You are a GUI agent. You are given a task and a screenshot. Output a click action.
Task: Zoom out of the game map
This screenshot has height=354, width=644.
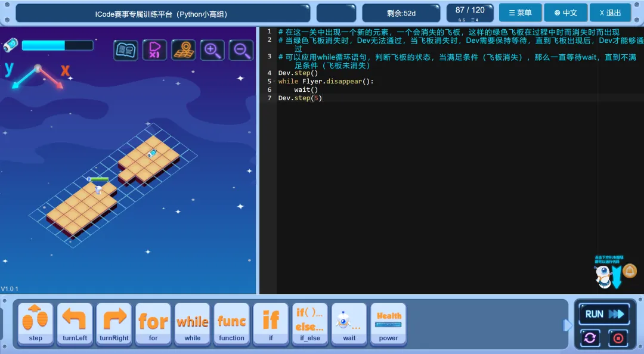click(241, 50)
